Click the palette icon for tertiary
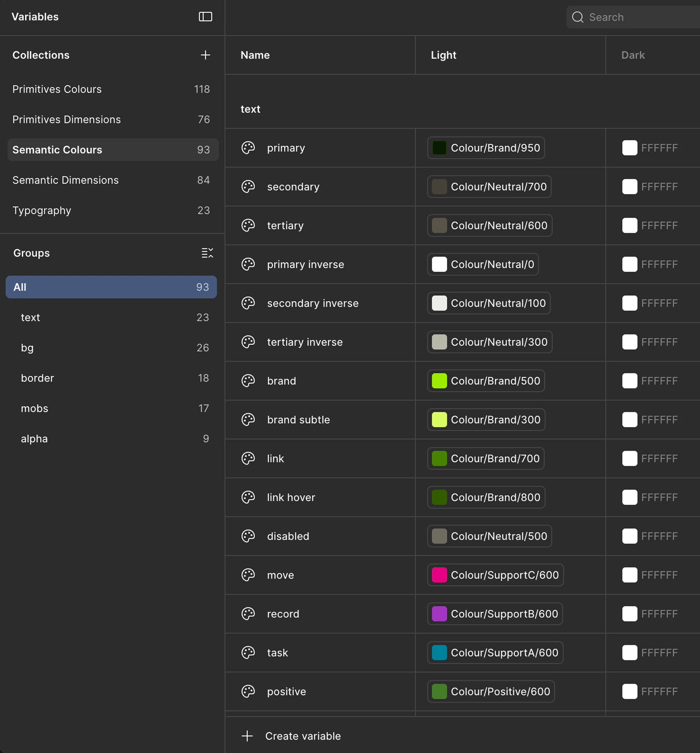The width and height of the screenshot is (700, 753). coord(248,225)
